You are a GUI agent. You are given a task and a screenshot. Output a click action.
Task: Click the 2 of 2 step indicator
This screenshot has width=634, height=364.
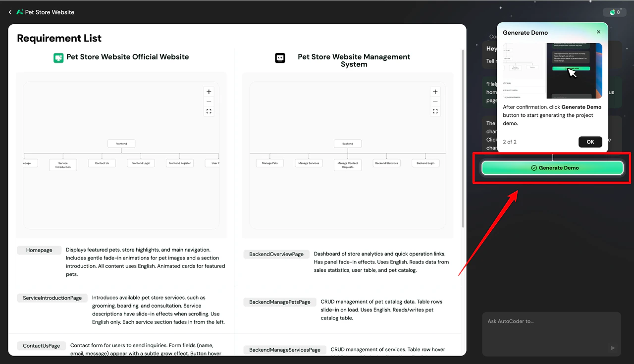510,142
